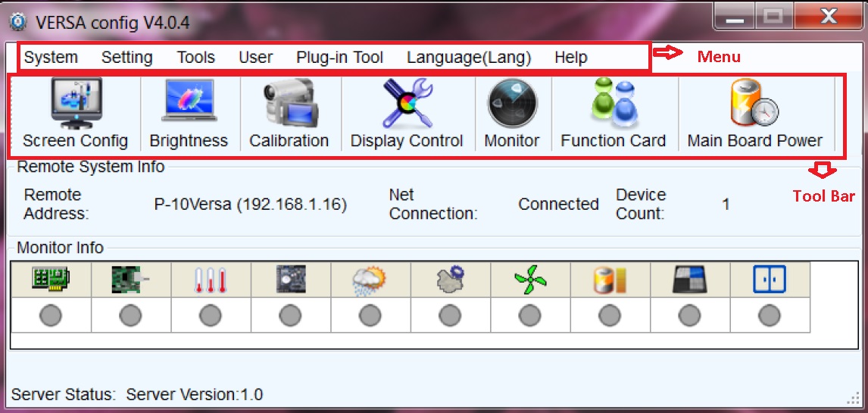Open the Language(Lang) menu
The height and width of the screenshot is (413, 868).
pyautogui.click(x=469, y=57)
